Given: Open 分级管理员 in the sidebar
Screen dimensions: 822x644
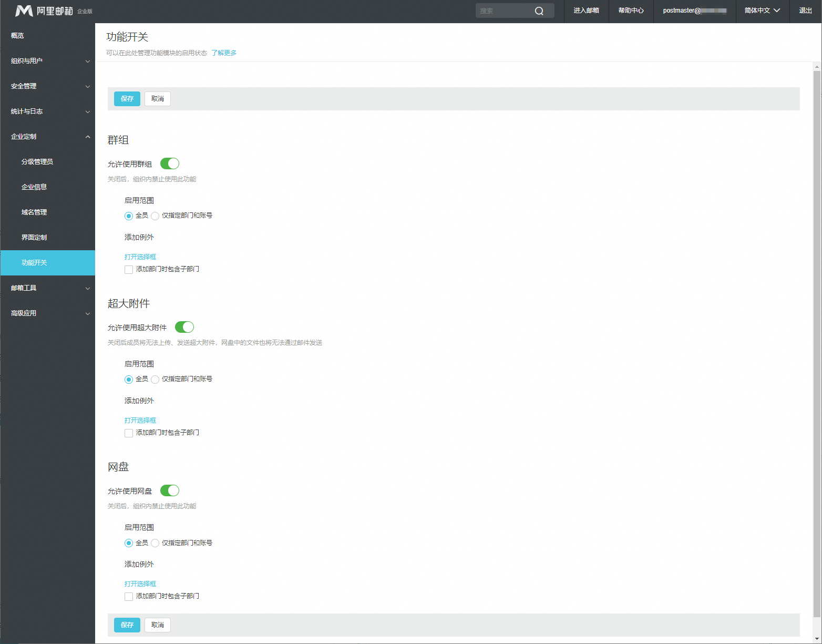Looking at the screenshot, I should click(37, 162).
